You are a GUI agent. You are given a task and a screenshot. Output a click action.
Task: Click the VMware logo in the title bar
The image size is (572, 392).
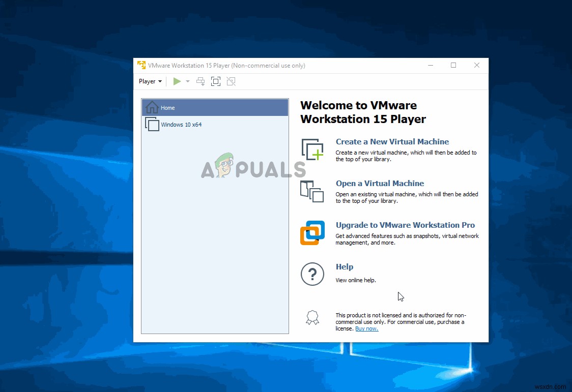pos(141,65)
